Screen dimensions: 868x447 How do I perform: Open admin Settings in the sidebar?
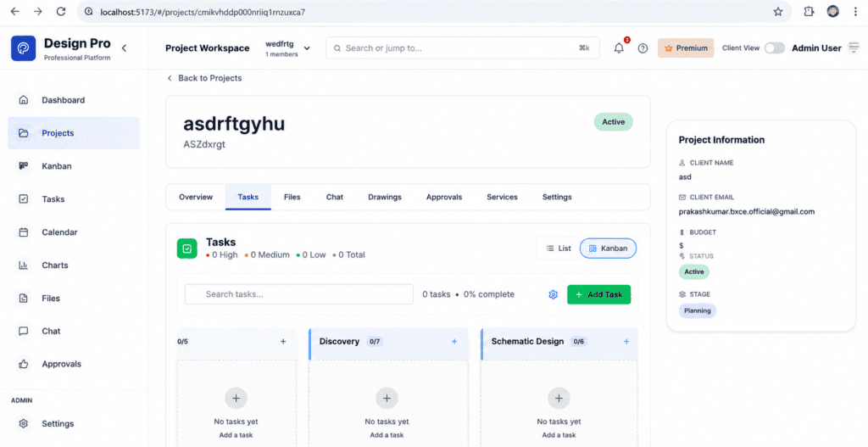pos(74,423)
